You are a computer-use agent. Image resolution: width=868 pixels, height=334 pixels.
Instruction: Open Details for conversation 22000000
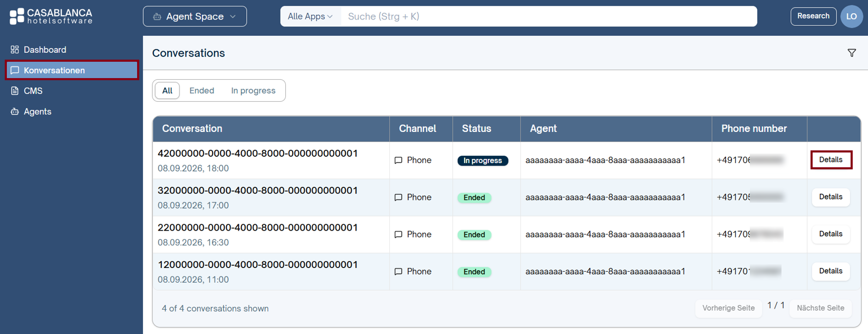pos(831,234)
